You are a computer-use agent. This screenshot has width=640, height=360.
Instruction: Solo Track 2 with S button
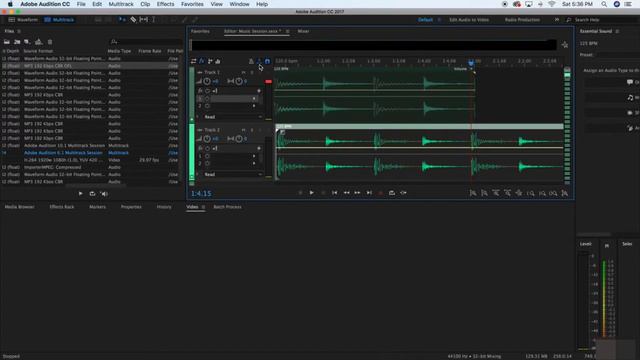pos(252,130)
